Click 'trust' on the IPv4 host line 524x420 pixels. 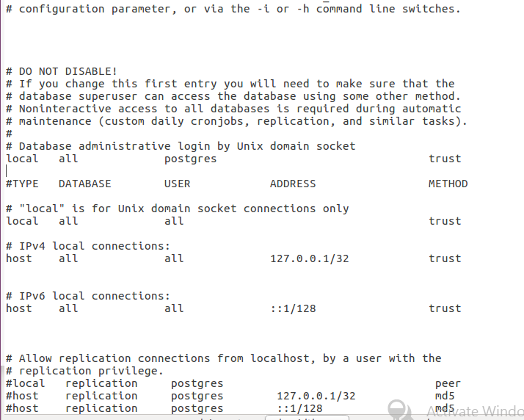click(445, 258)
